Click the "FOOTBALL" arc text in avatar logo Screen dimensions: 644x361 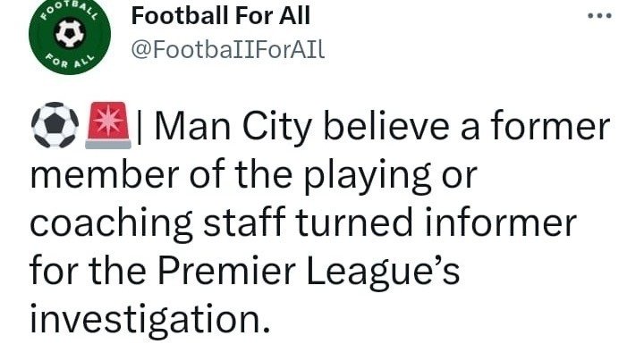[x=68, y=11]
